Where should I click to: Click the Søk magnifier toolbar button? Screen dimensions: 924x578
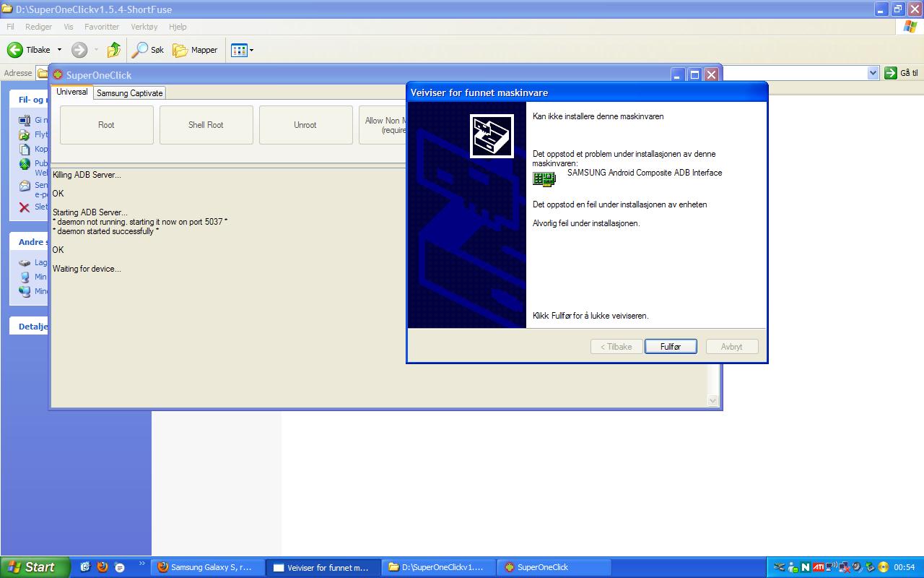click(148, 50)
